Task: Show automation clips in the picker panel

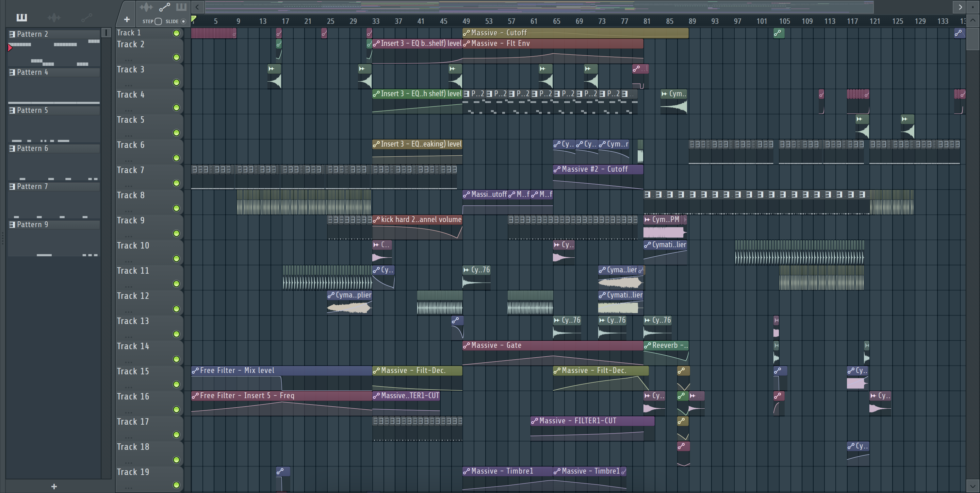Action: pos(86,17)
